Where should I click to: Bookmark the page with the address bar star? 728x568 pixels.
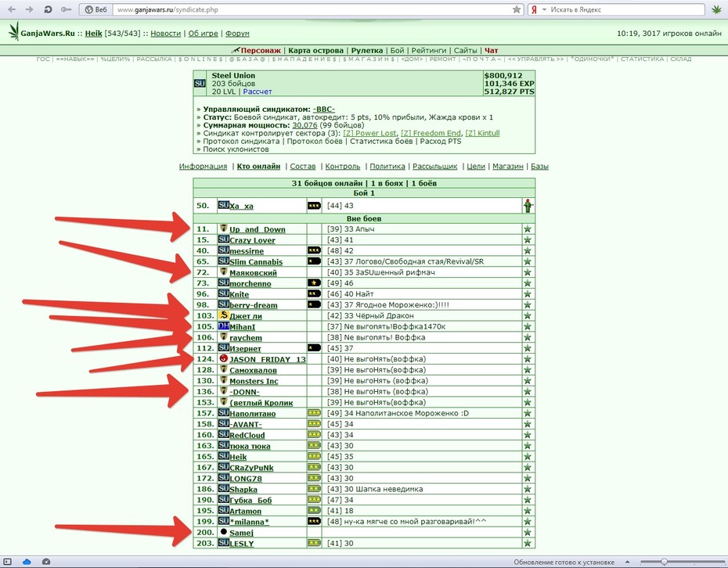(517, 9)
